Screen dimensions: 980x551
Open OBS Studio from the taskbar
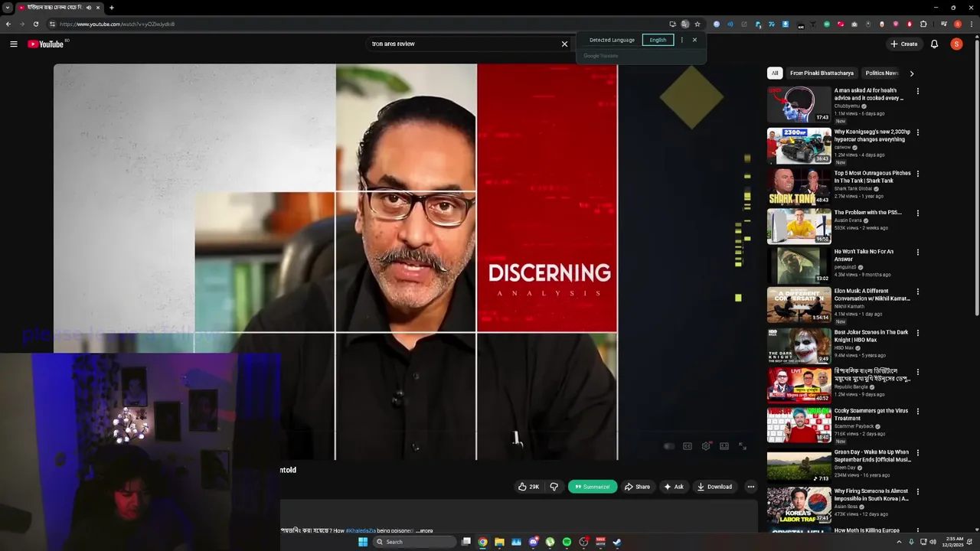(x=584, y=542)
